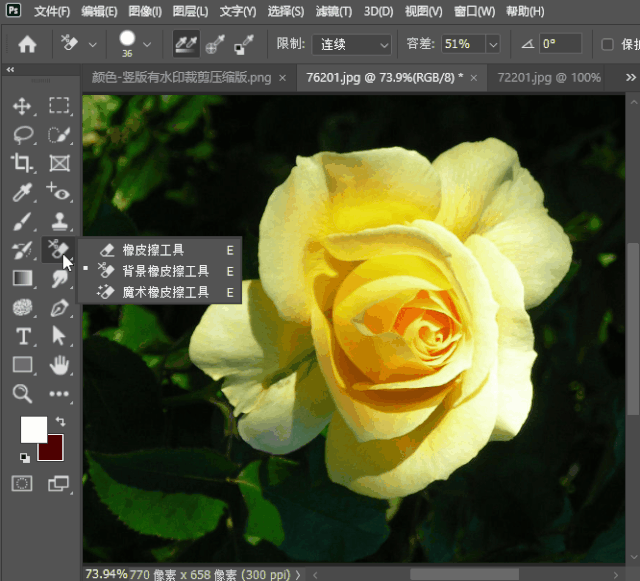Image resolution: width=640 pixels, height=581 pixels.
Task: Select the Rectangle shape tool
Action: point(22,365)
